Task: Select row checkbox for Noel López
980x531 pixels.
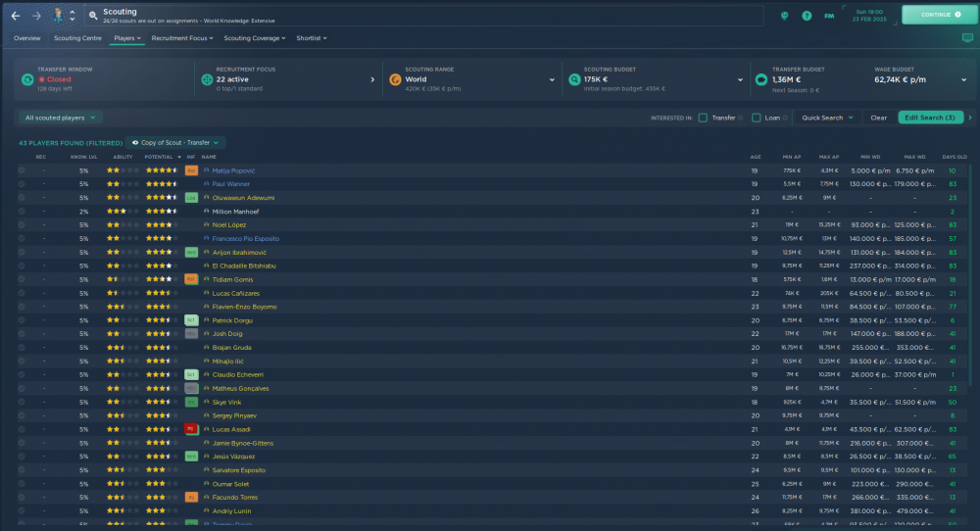Action: pyautogui.click(x=22, y=225)
